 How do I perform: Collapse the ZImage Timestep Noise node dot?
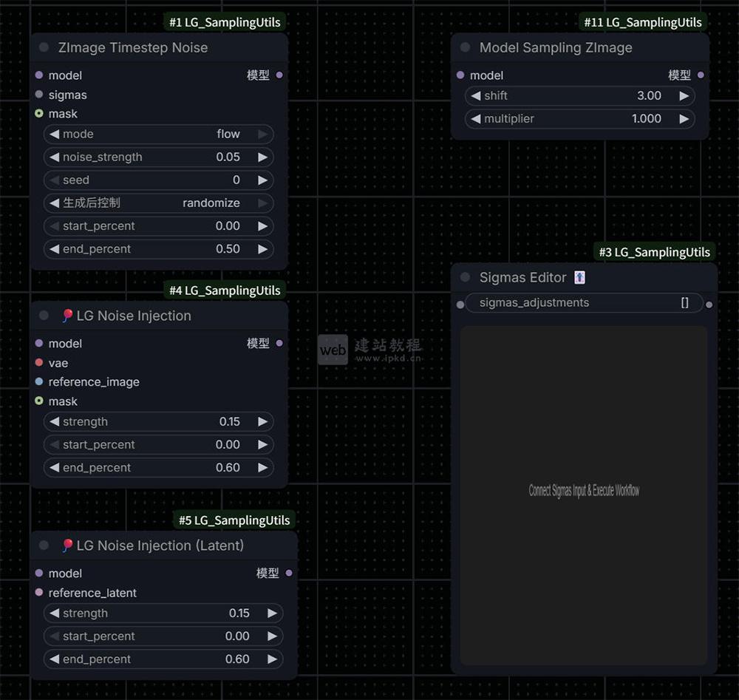point(44,48)
